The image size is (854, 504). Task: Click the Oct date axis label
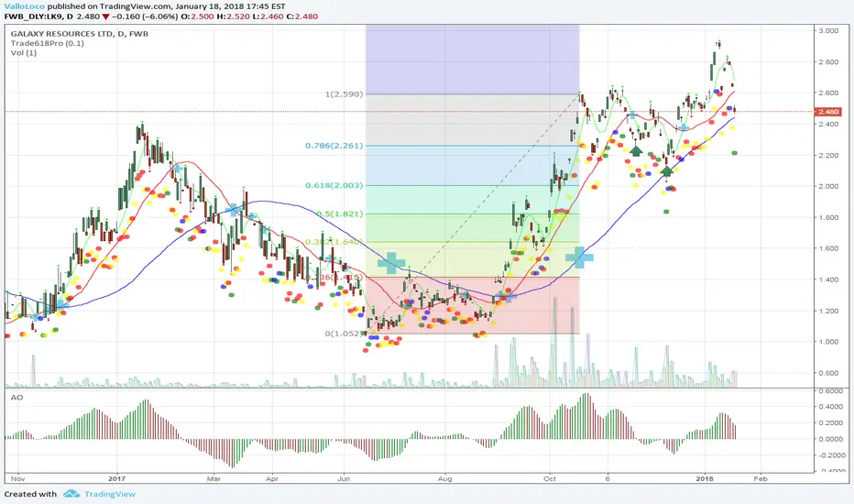(x=550, y=479)
